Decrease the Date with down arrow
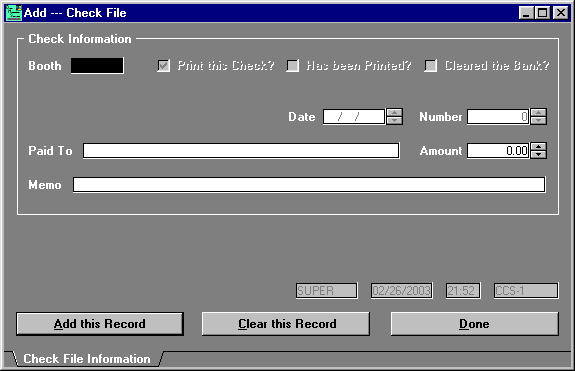Viewport: 575px width, 371px height. pos(395,121)
